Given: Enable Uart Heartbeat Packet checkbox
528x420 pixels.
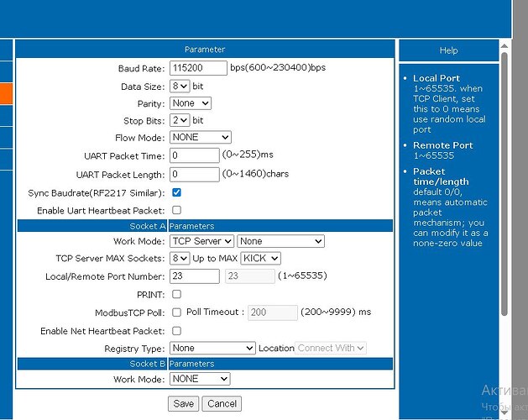Looking at the screenshot, I should [x=176, y=210].
